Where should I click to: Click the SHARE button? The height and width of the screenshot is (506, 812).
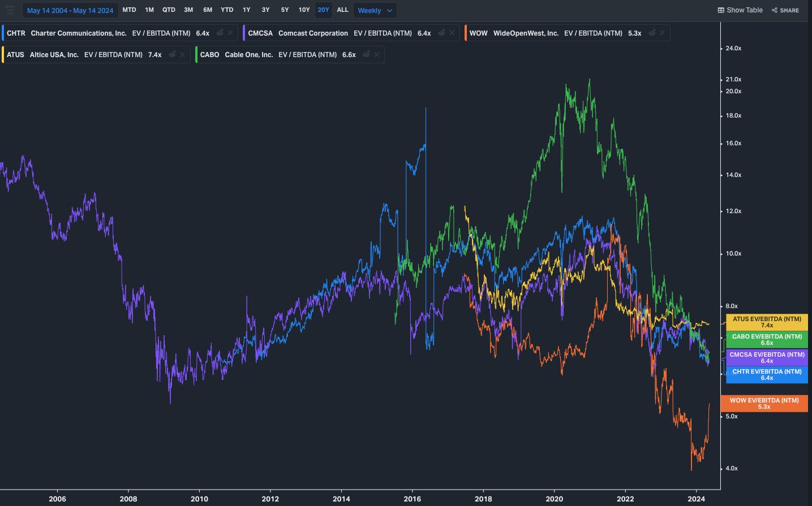click(x=785, y=10)
